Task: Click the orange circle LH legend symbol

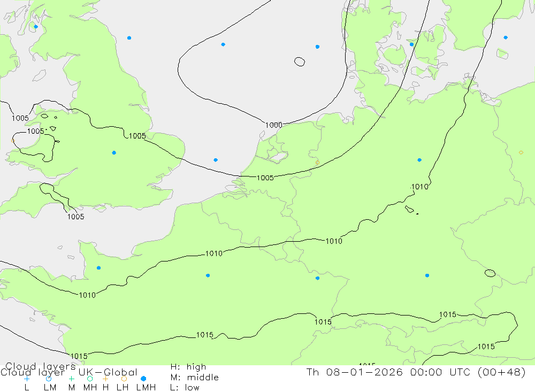Action: (x=124, y=379)
